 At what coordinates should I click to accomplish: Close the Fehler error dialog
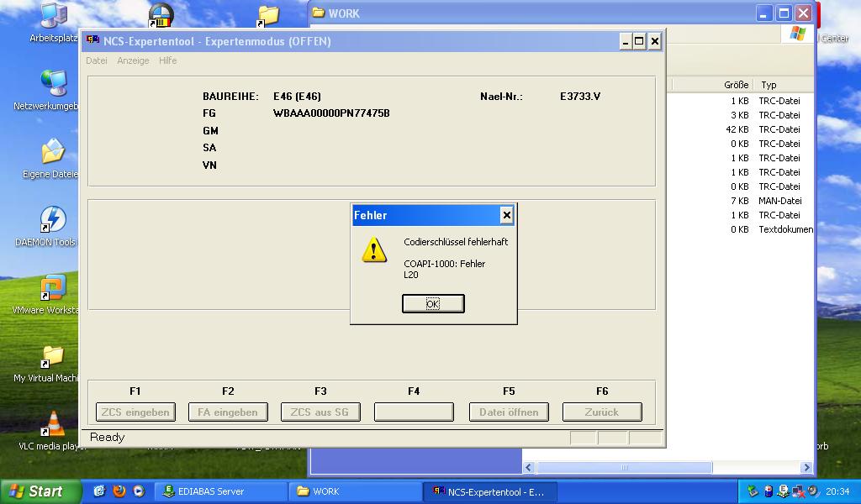pyautogui.click(x=506, y=216)
